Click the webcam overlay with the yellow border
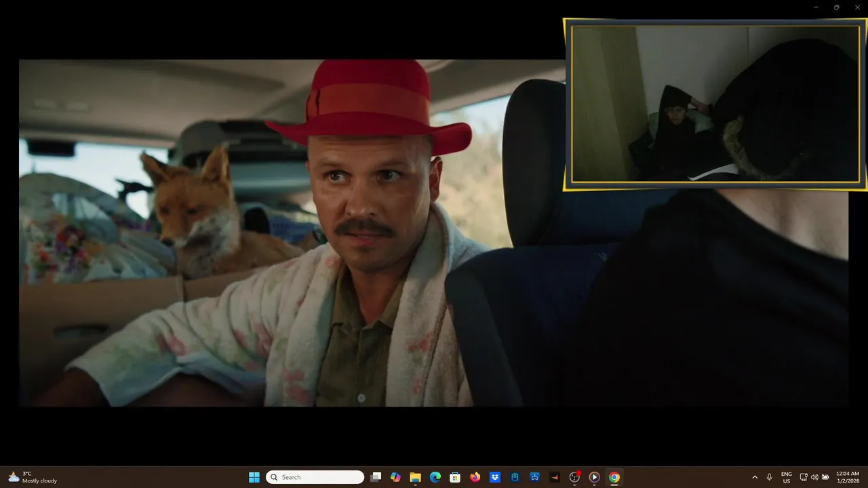This screenshot has height=488, width=868. click(715, 104)
